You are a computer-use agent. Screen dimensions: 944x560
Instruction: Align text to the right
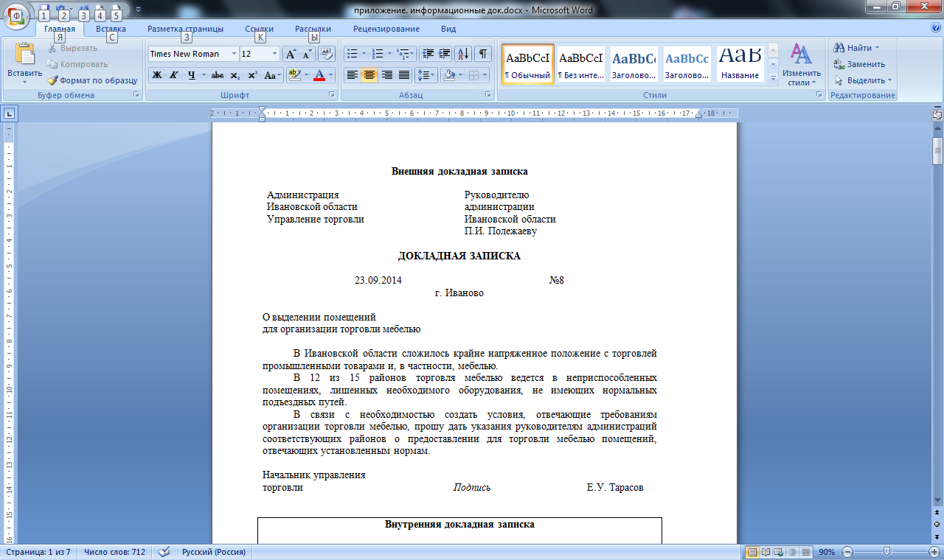(387, 75)
